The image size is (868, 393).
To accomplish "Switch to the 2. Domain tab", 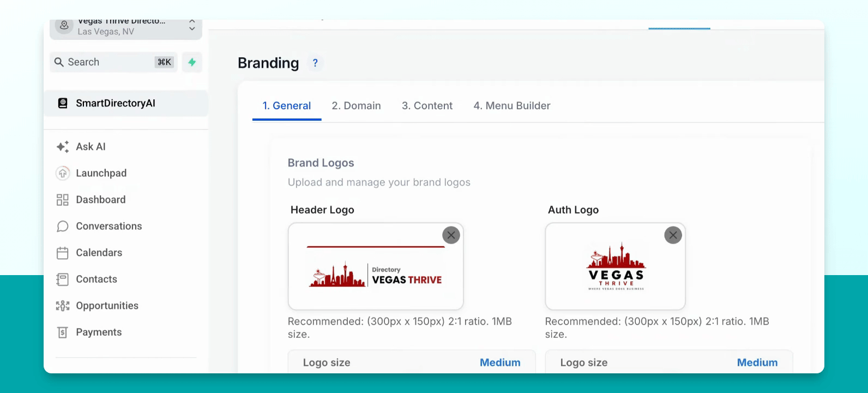I will click(x=357, y=106).
